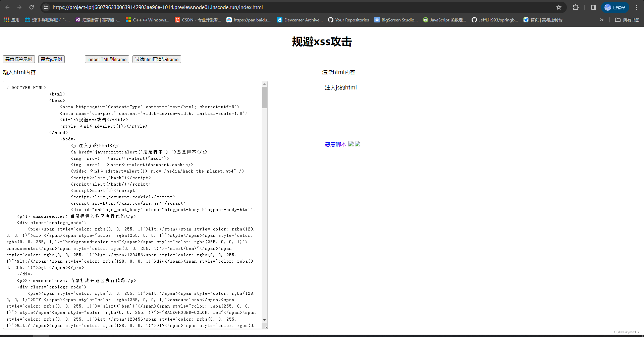The height and width of the screenshot is (337, 644).
Task: Open the 应用 apps bookmark
Action: [x=12, y=20]
